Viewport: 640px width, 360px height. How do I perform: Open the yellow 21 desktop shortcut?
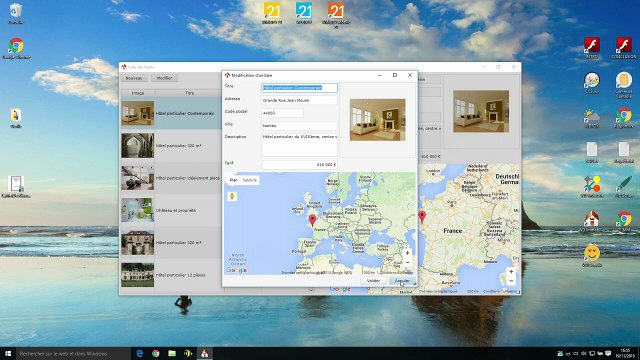coord(272,12)
